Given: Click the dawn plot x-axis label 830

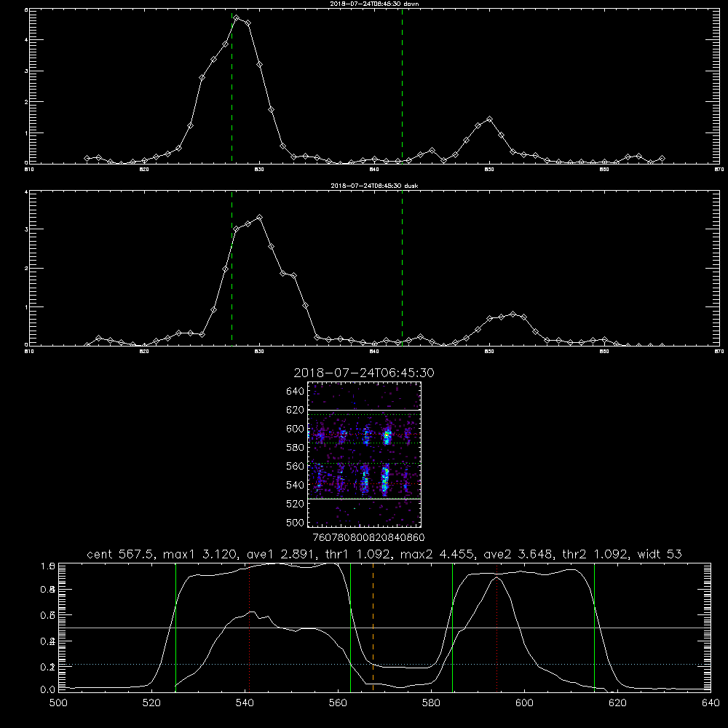Looking at the screenshot, I should (259, 170).
